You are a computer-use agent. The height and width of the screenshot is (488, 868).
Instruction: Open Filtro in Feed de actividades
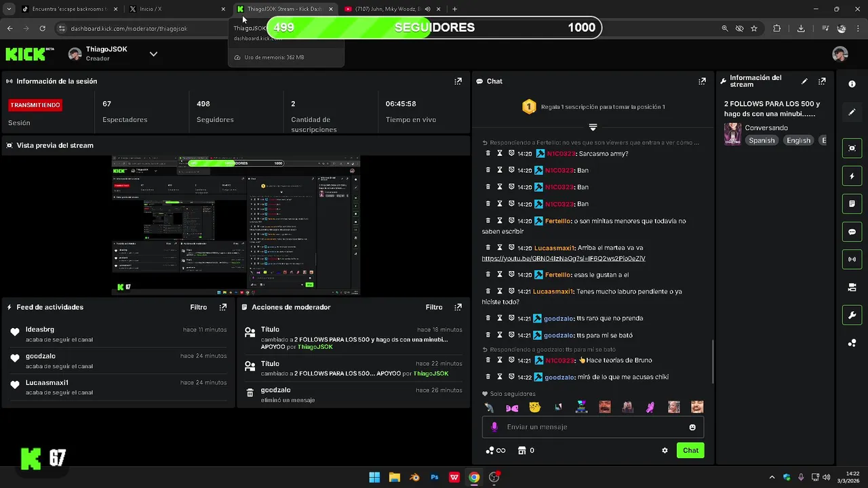[x=198, y=307]
